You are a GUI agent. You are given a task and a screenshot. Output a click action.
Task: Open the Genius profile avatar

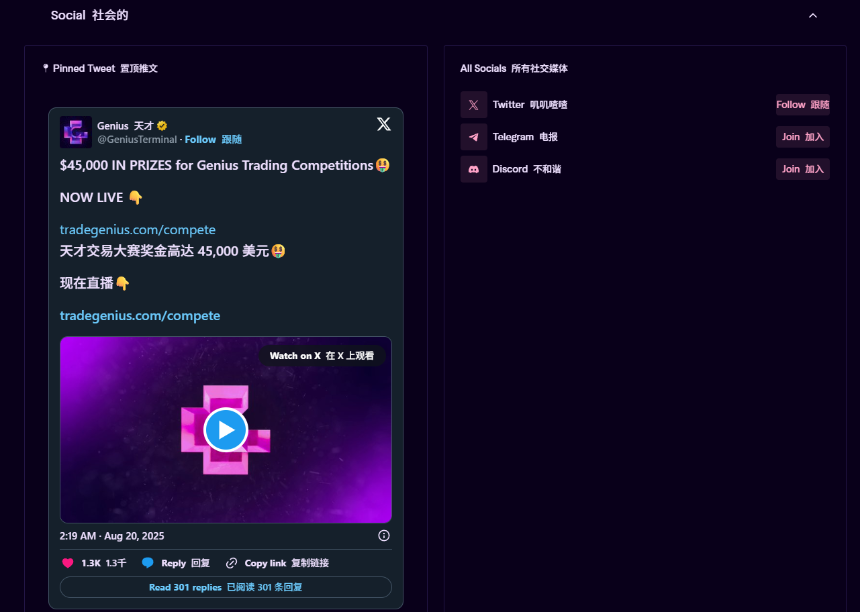click(76, 132)
